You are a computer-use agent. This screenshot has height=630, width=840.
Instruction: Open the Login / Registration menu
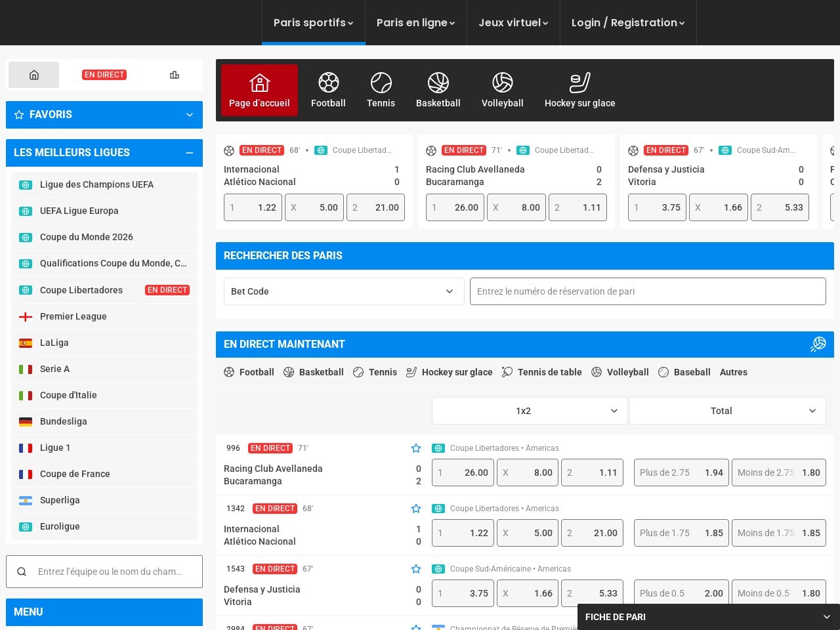[x=628, y=22]
